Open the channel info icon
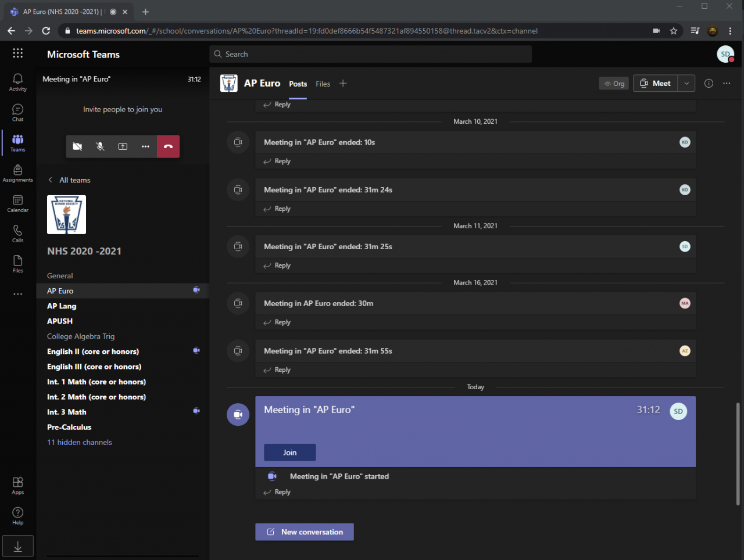The width and height of the screenshot is (744, 560). tap(709, 83)
